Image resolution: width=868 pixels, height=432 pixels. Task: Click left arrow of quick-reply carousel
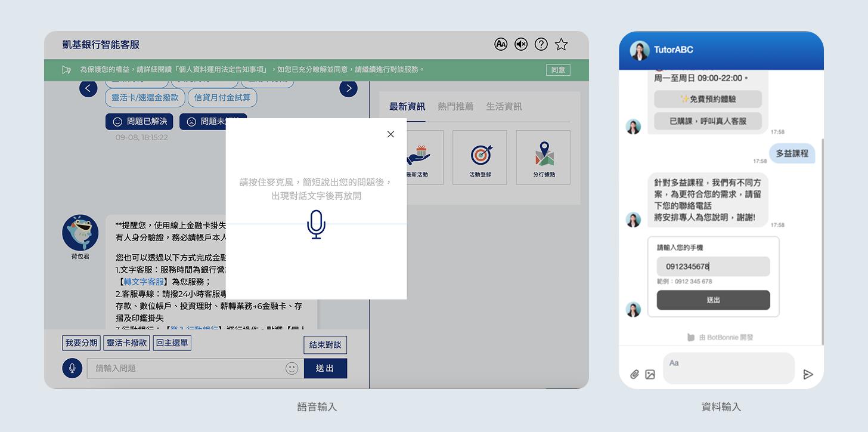pyautogui.click(x=88, y=88)
